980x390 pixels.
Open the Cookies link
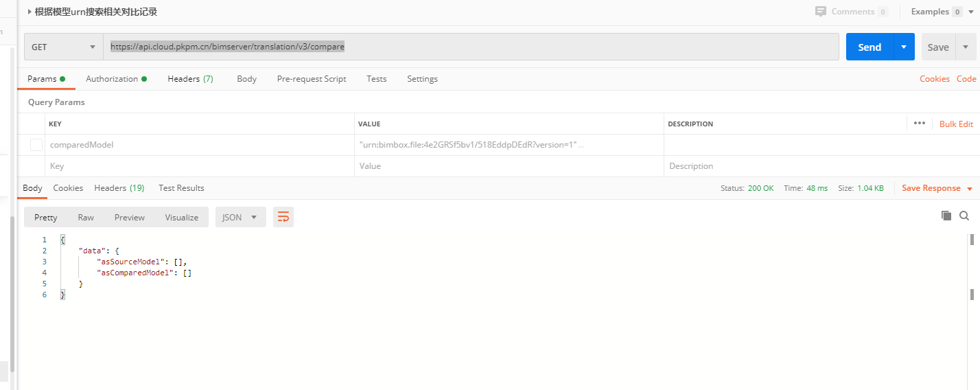[x=935, y=79]
